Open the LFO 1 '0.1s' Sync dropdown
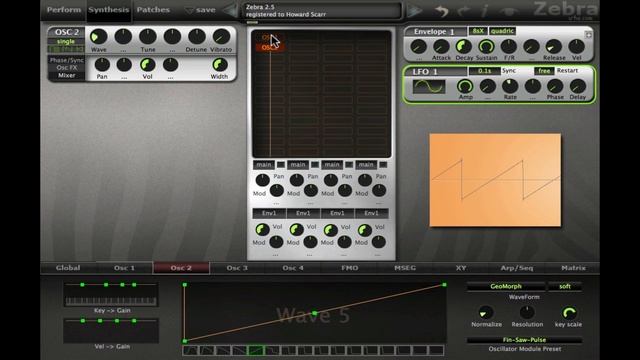Image resolution: width=640 pixels, height=360 pixels. (484, 71)
